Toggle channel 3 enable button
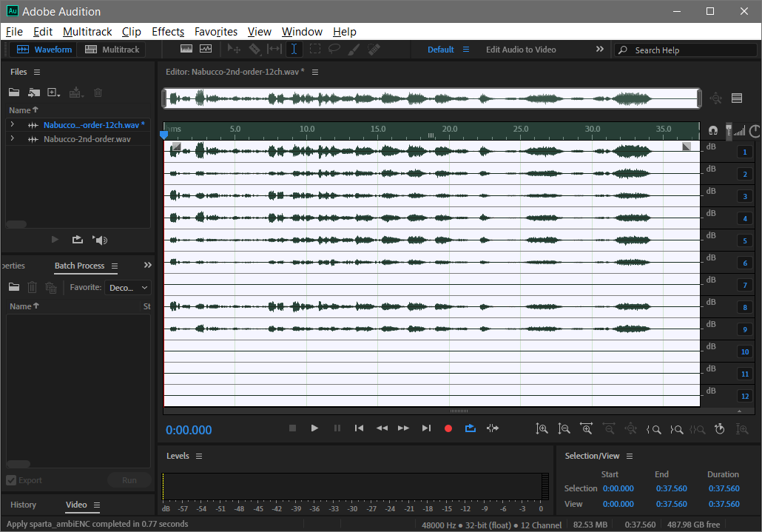762x532 pixels. pyautogui.click(x=744, y=196)
